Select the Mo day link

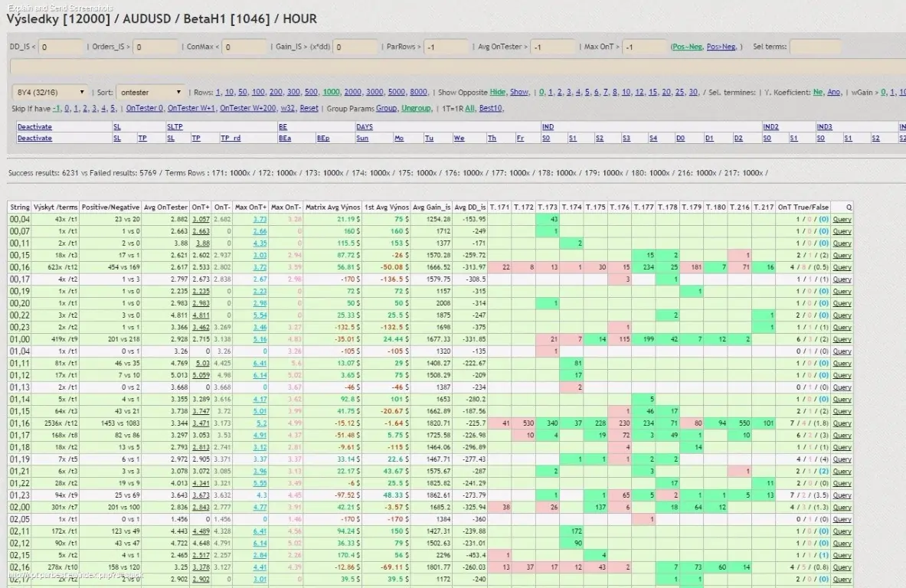(399, 139)
